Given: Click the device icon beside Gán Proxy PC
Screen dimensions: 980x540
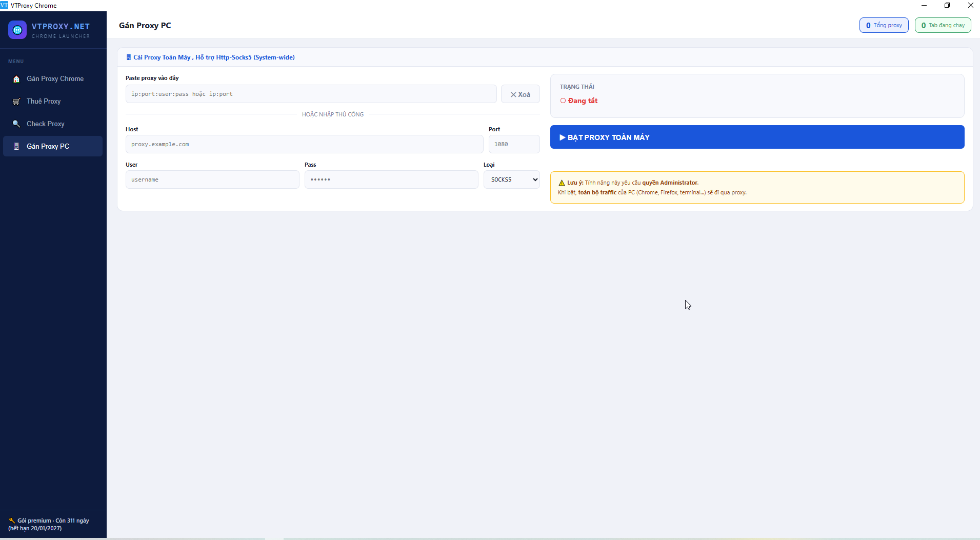Looking at the screenshot, I should click(16, 147).
